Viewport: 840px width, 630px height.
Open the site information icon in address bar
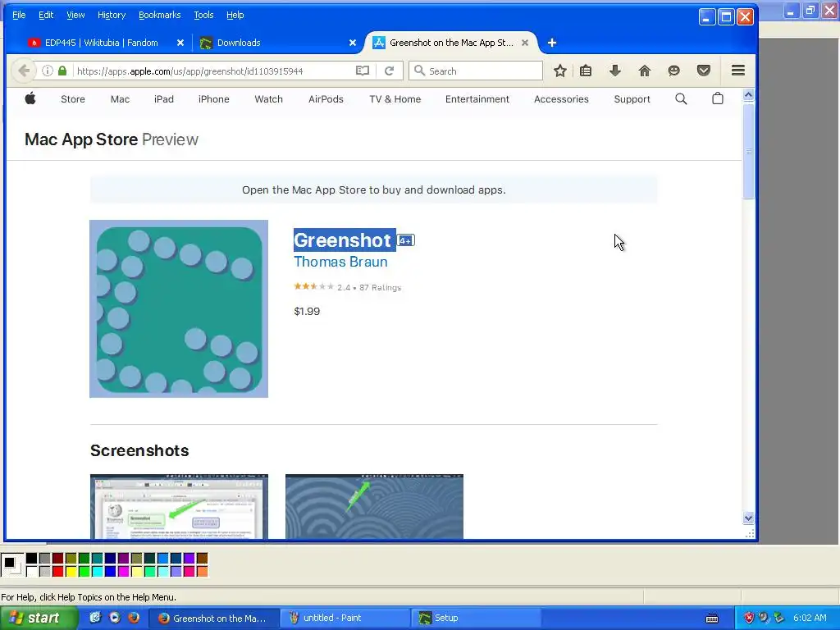[48, 71]
